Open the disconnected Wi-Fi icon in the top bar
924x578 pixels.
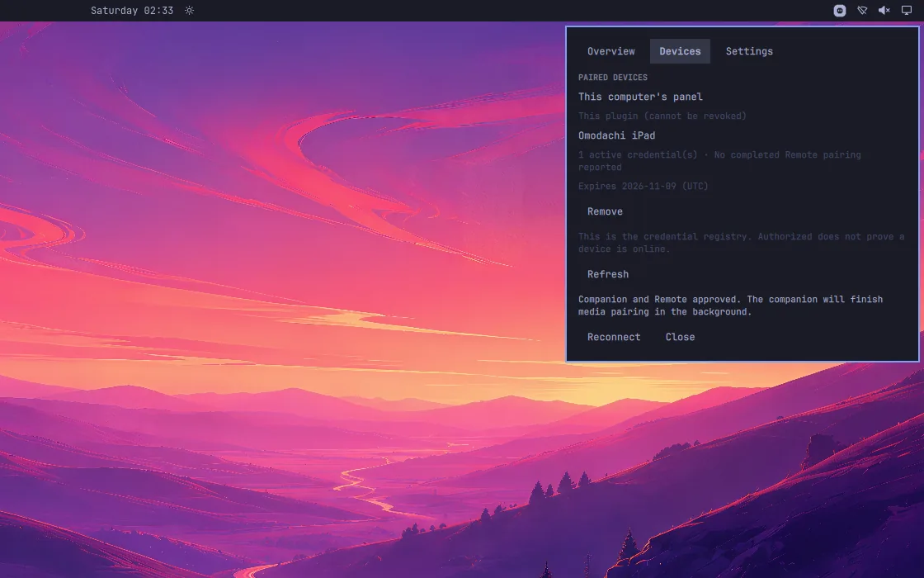862,11
